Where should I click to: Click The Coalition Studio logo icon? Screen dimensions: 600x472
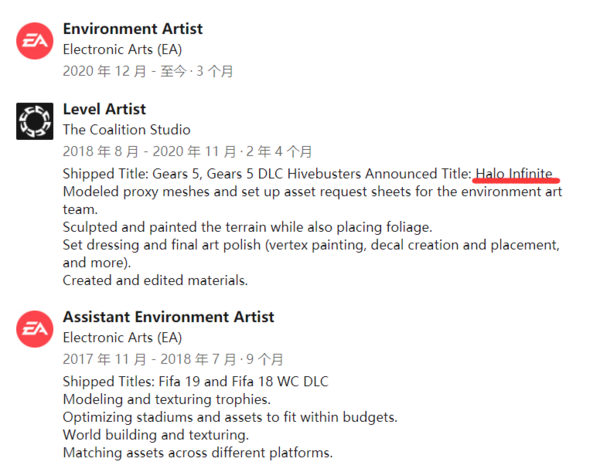click(x=34, y=121)
